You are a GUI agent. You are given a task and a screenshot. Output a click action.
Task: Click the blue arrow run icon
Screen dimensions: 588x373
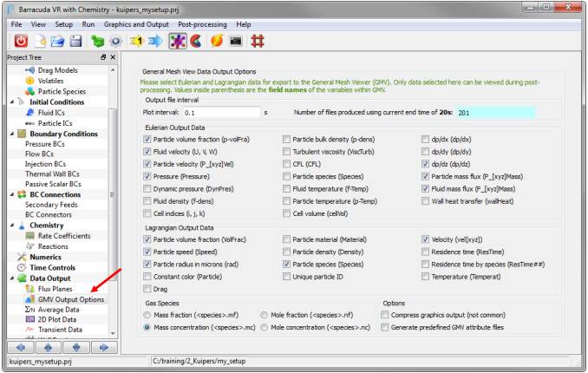click(155, 41)
